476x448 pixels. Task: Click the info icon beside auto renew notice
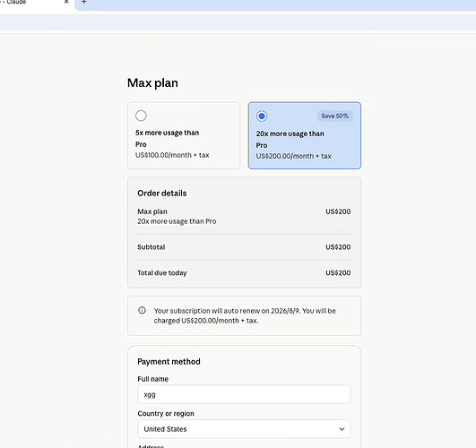pos(142,310)
